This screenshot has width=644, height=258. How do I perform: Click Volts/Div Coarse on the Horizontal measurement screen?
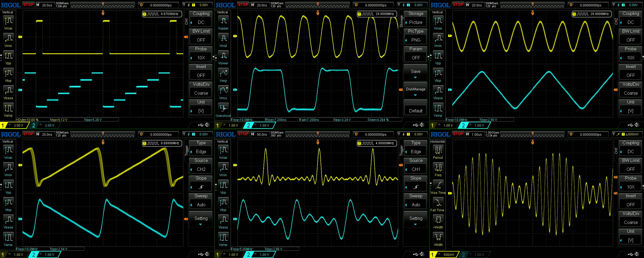(x=631, y=219)
